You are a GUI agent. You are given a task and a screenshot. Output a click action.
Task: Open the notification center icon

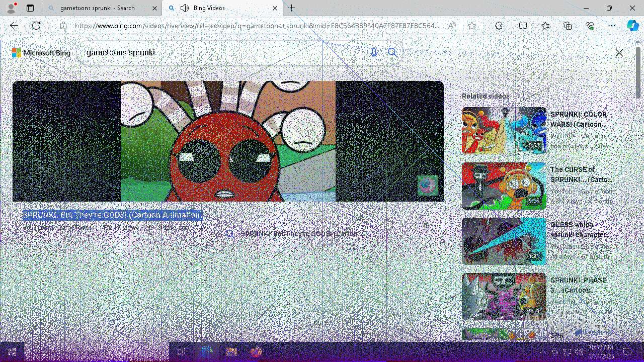[x=627, y=352]
